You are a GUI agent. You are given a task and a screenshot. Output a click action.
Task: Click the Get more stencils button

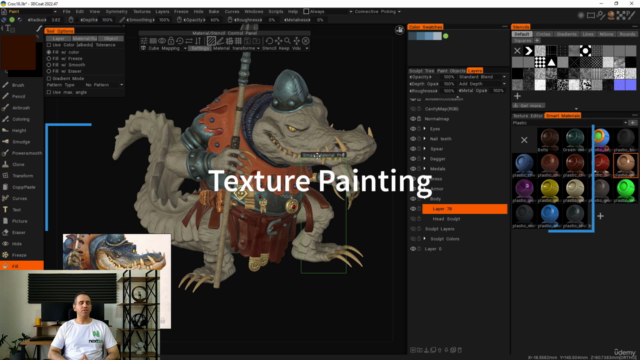tap(529, 105)
